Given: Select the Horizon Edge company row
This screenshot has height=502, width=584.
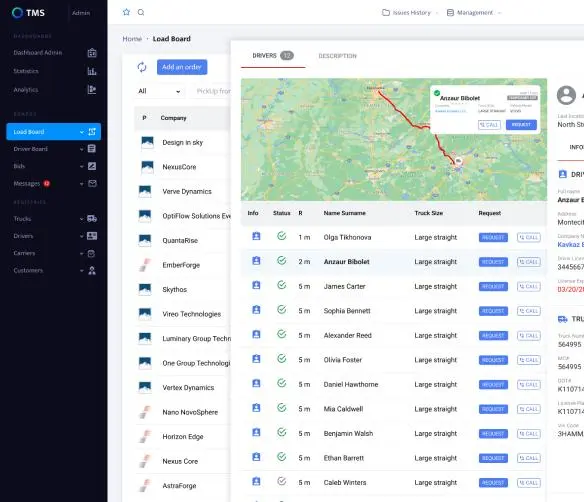Looking at the screenshot, I should click(x=182, y=437).
